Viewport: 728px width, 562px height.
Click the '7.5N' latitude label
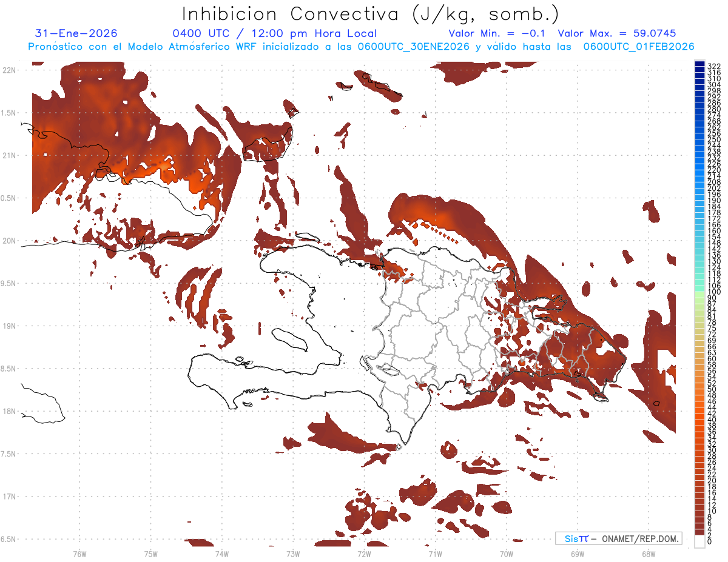pos(9,454)
